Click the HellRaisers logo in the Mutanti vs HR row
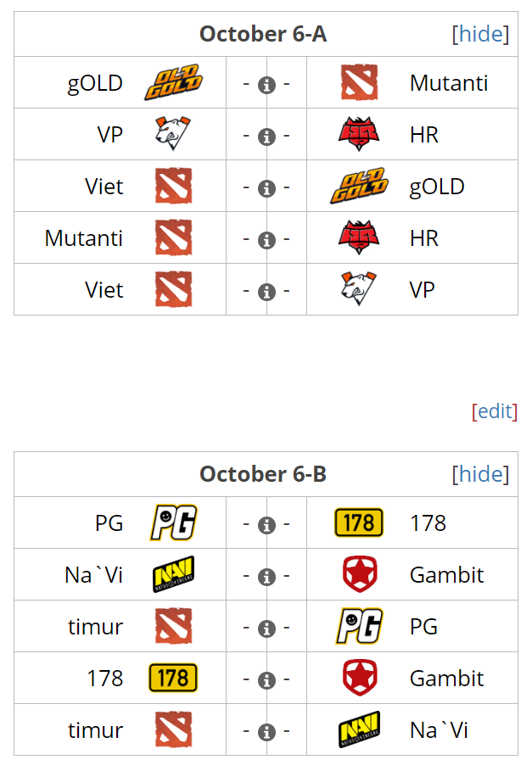 pyautogui.click(x=358, y=238)
